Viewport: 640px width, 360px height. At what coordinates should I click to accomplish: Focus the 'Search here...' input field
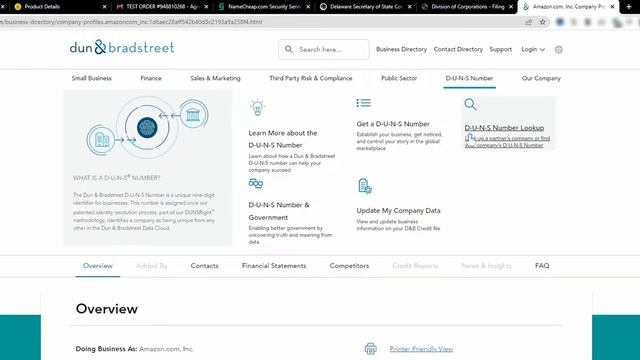(324, 49)
